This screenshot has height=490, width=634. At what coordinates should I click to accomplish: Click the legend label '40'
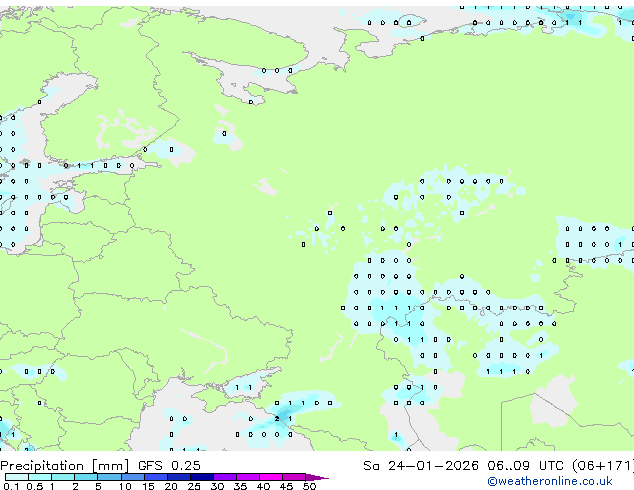(263, 486)
